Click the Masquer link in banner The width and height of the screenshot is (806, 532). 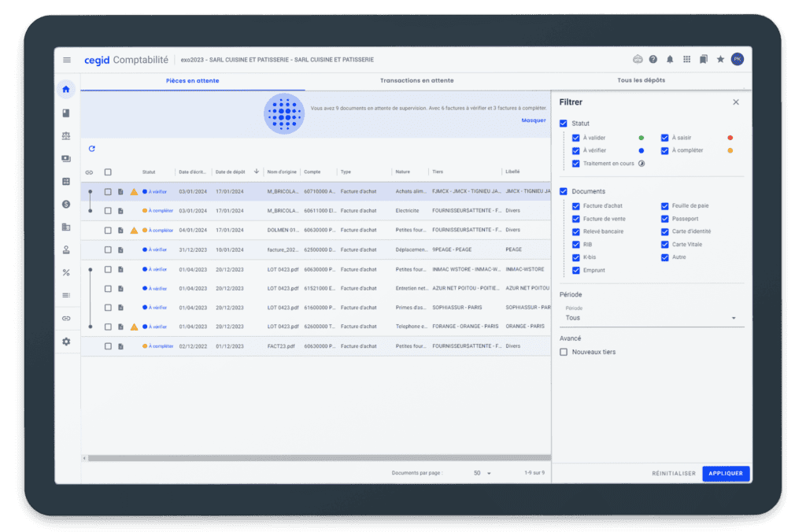pos(533,120)
